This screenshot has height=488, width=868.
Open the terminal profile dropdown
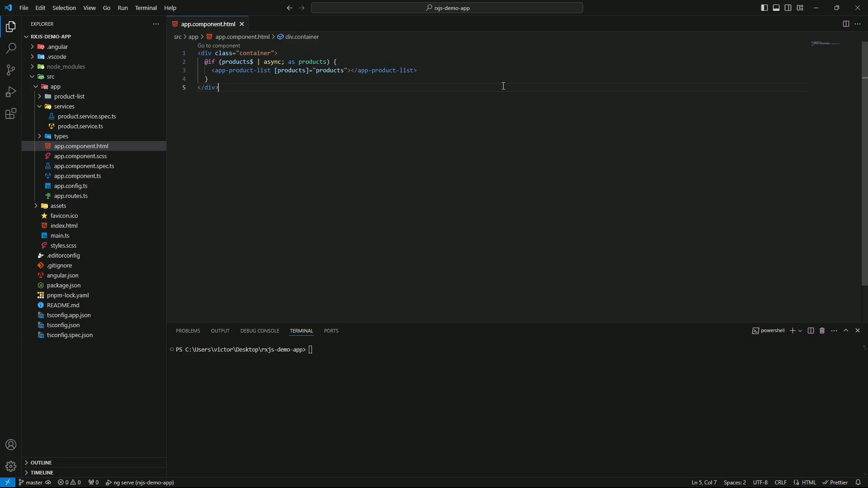(x=800, y=330)
